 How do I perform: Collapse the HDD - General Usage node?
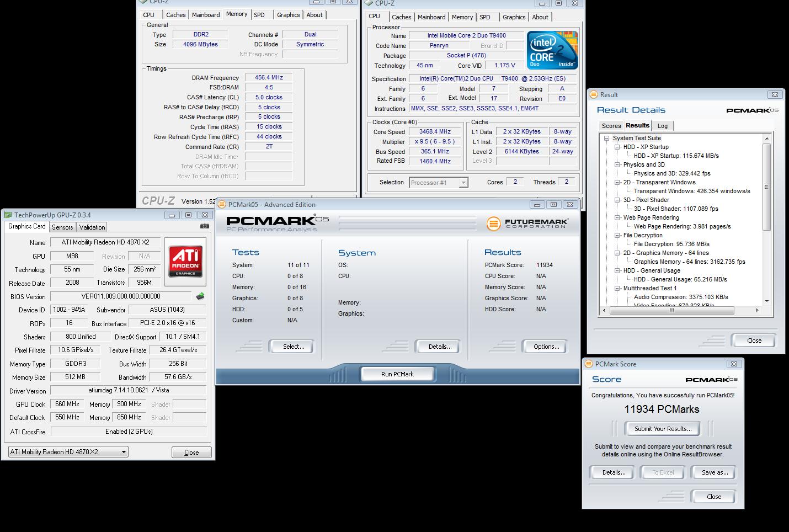click(x=617, y=271)
